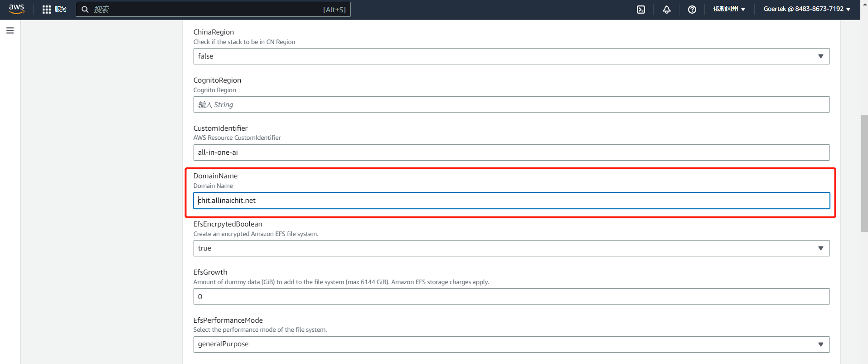Click the DomainName input field
The width and height of the screenshot is (868, 364).
pos(511,201)
